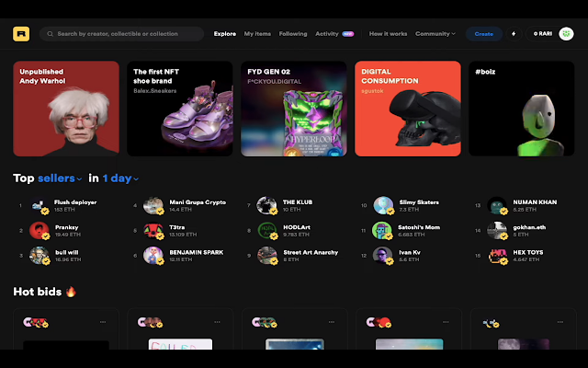Open How it works page
The width and height of the screenshot is (588, 368).
tap(388, 34)
